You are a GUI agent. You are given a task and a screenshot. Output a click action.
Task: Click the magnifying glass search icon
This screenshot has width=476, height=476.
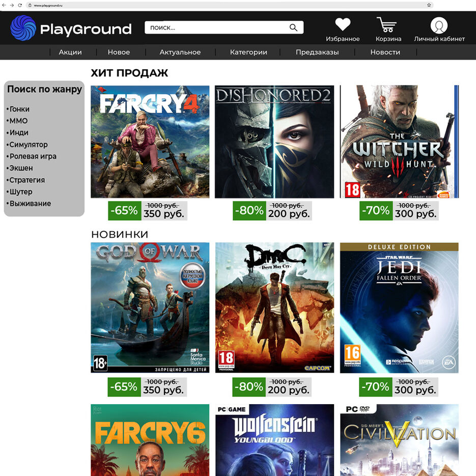[293, 27]
